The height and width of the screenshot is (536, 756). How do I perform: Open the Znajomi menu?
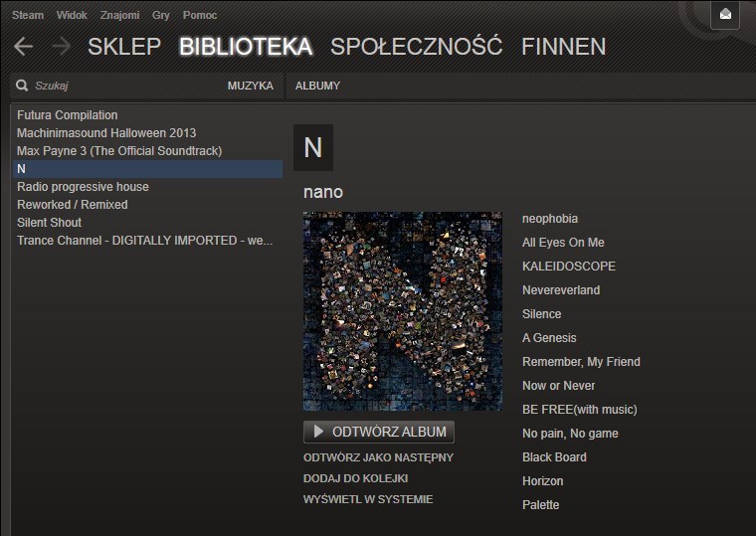[119, 15]
